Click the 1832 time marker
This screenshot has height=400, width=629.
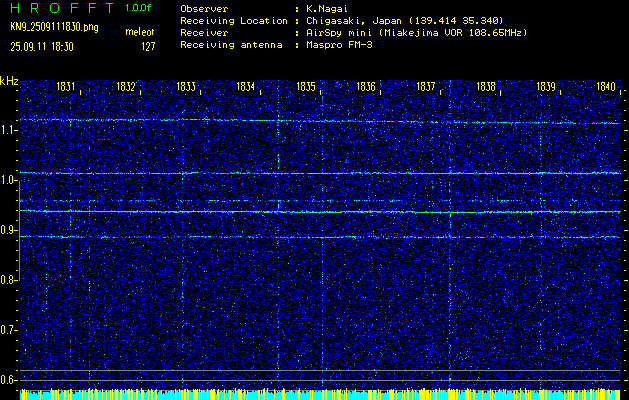tap(126, 86)
